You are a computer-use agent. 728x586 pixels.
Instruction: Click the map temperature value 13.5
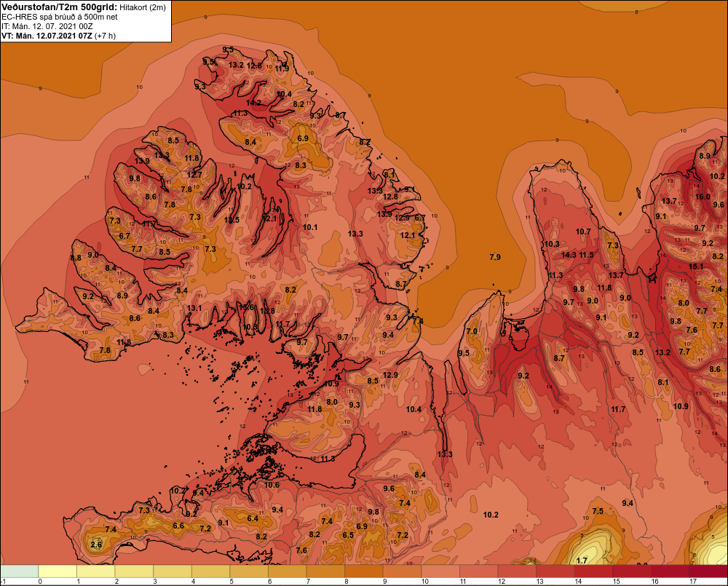(x=232, y=220)
